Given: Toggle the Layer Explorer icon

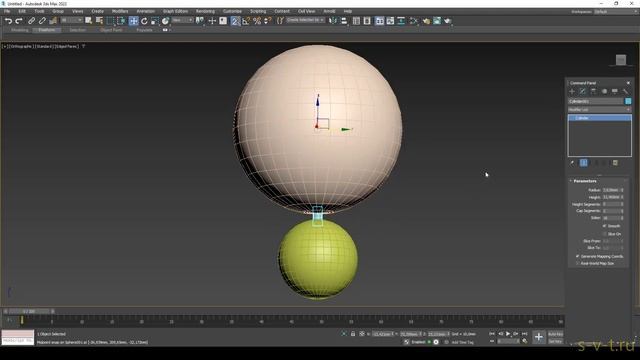Looking at the screenshot, I should coord(367,21).
